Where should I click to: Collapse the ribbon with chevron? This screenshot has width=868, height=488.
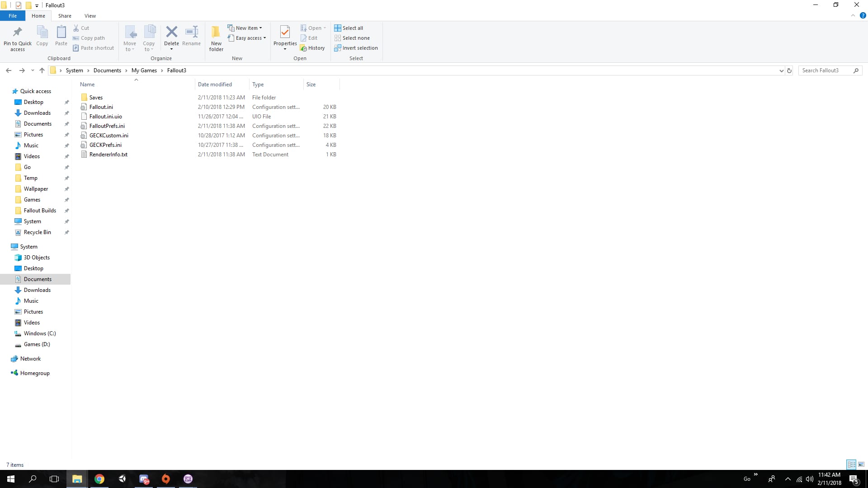point(853,15)
